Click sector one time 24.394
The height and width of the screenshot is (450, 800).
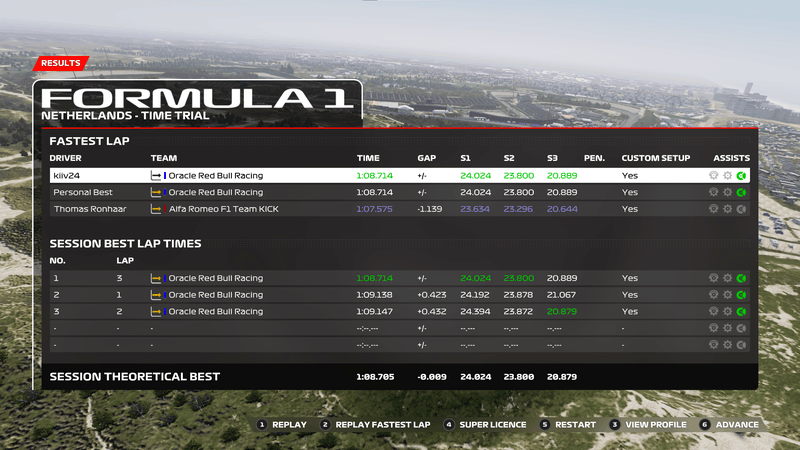[476, 311]
